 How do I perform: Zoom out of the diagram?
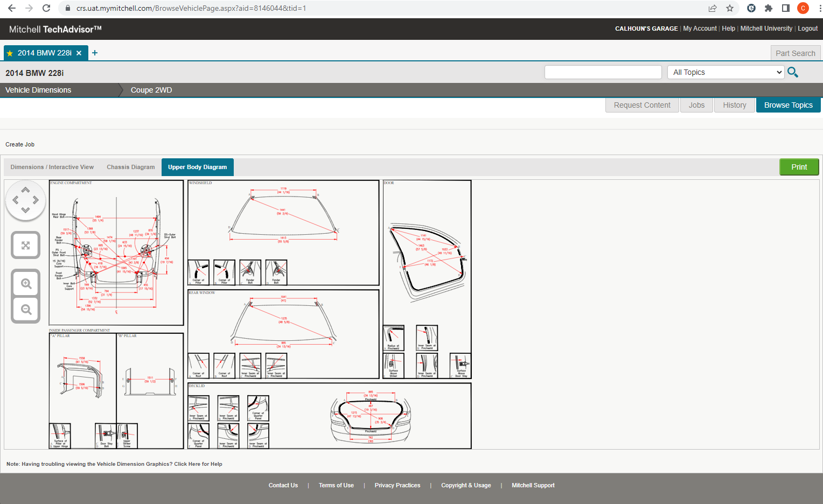[26, 310]
